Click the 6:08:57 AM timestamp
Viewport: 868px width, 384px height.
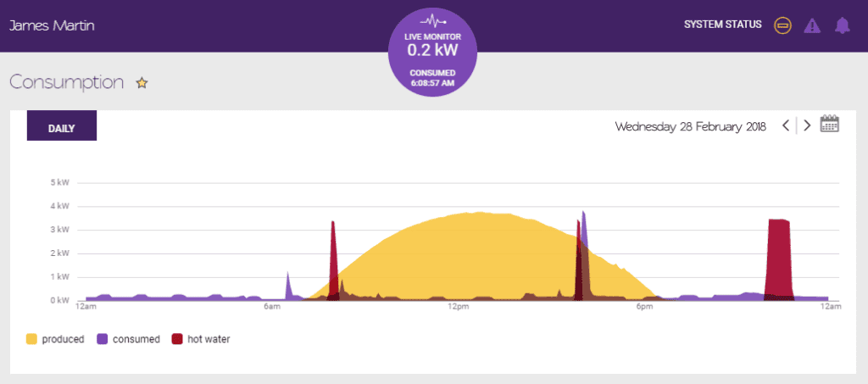pos(432,83)
